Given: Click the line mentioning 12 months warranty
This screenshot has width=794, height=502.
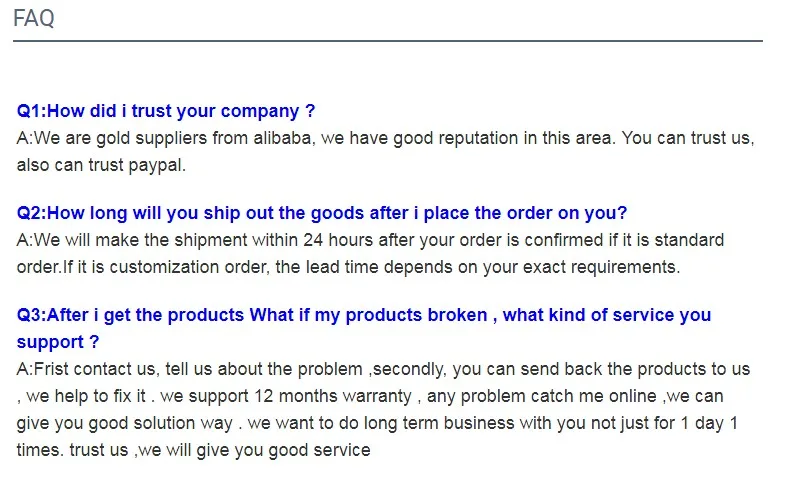Looking at the screenshot, I should [370, 396].
